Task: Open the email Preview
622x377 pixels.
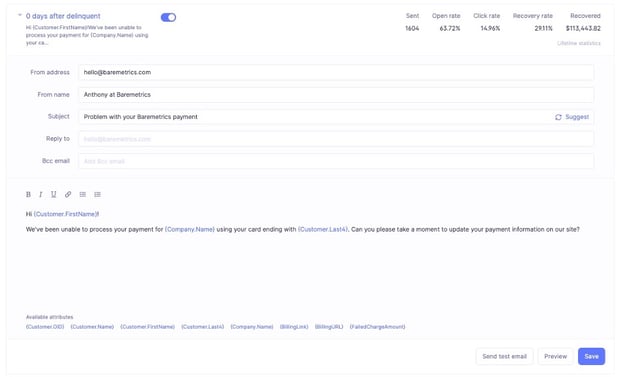Action: click(555, 356)
